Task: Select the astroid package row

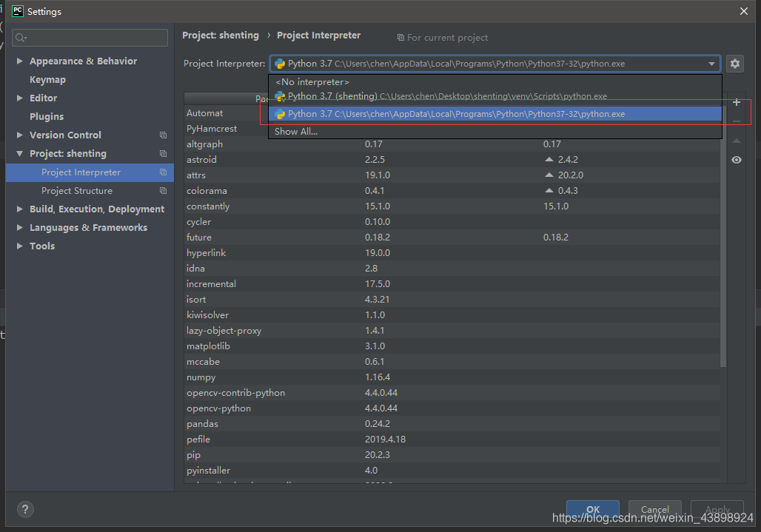Action: [x=452, y=160]
